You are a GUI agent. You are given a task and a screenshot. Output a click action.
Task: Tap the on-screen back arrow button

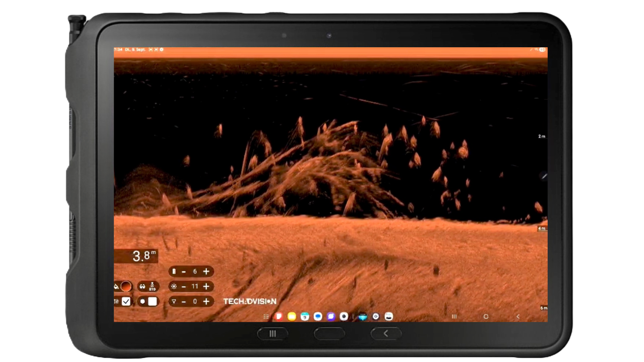[x=518, y=316]
